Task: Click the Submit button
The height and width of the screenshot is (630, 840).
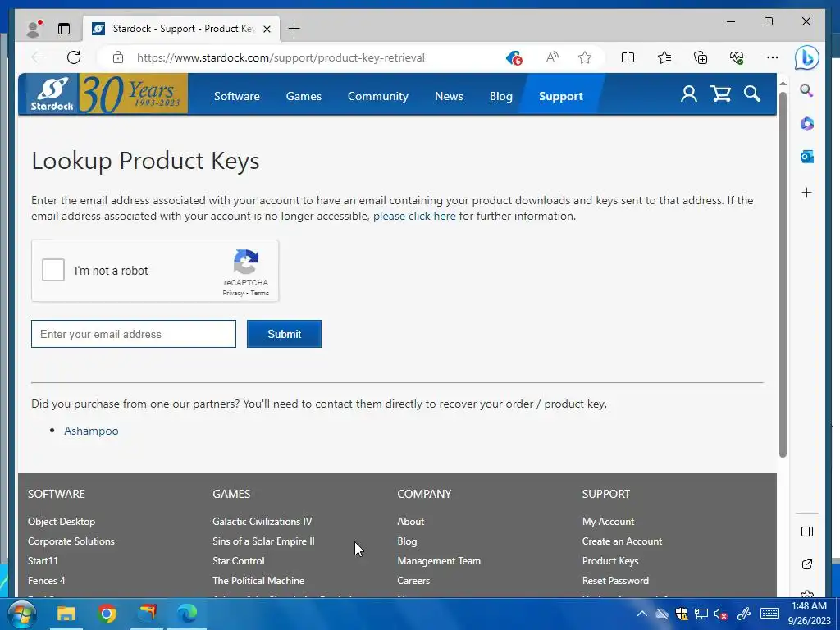Action: point(284,334)
